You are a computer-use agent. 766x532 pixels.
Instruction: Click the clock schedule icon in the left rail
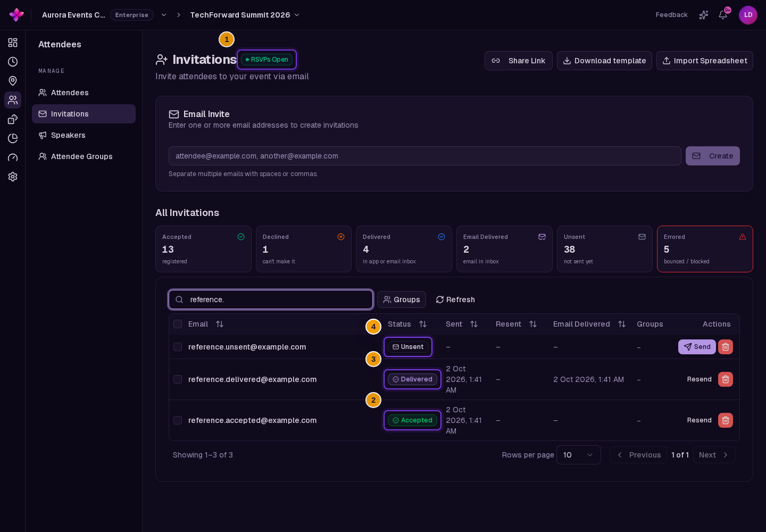13,62
